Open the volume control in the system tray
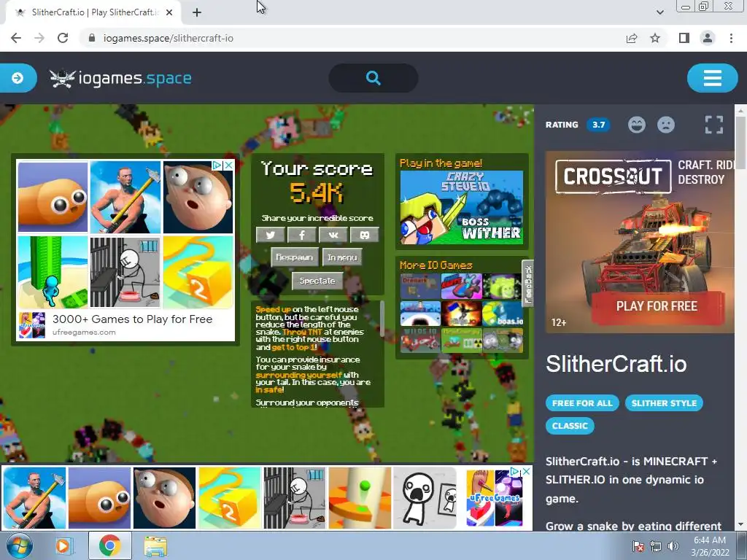The width and height of the screenshot is (747, 560). pyautogui.click(x=673, y=546)
